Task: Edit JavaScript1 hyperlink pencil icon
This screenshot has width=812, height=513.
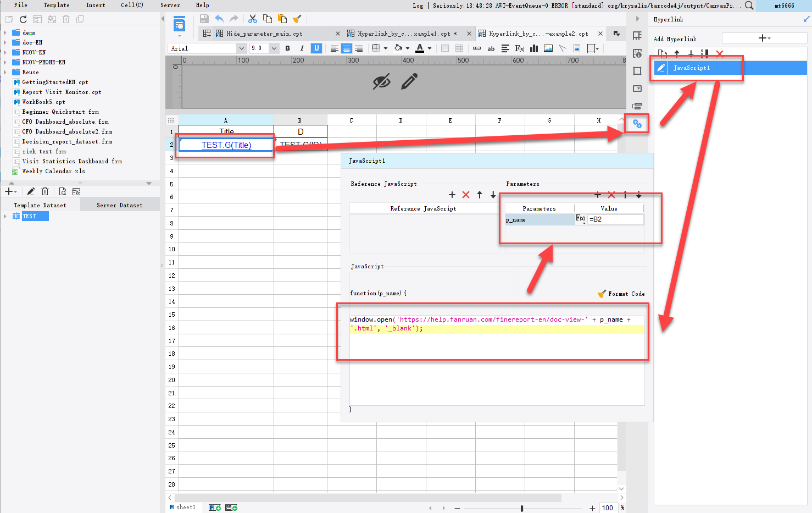Action: (661, 68)
